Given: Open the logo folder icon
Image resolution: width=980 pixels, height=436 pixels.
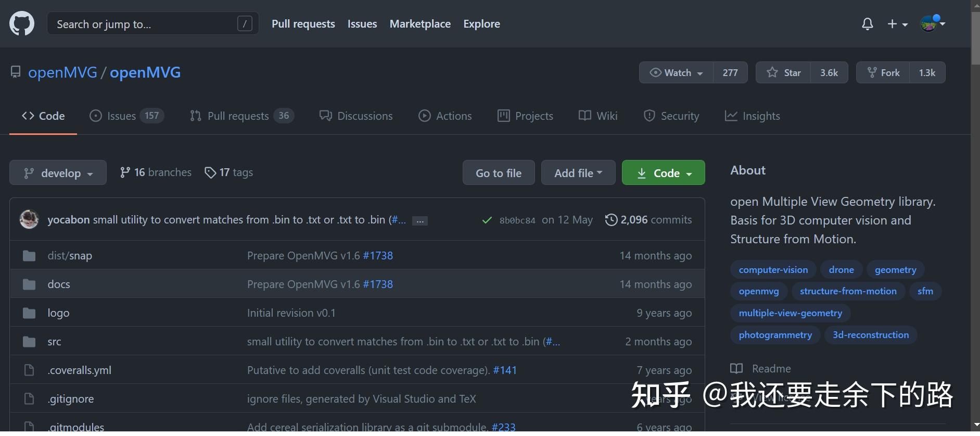Looking at the screenshot, I should [29, 313].
